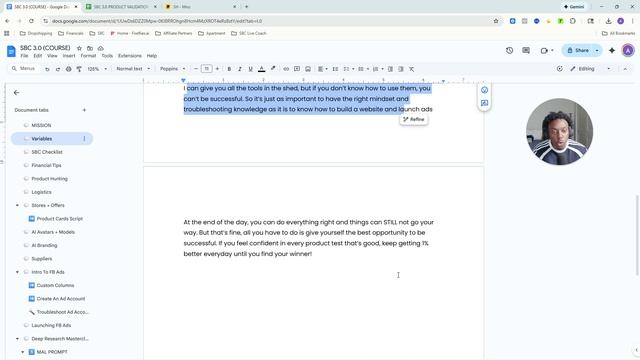Add a new document tab with plus
This screenshot has width=640, height=360.
coord(84,110)
